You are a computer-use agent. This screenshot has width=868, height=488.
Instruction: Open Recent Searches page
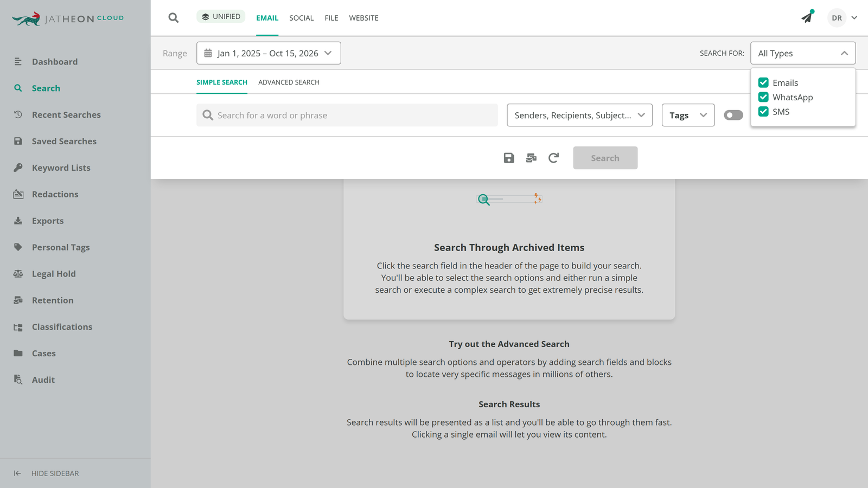tap(66, 115)
